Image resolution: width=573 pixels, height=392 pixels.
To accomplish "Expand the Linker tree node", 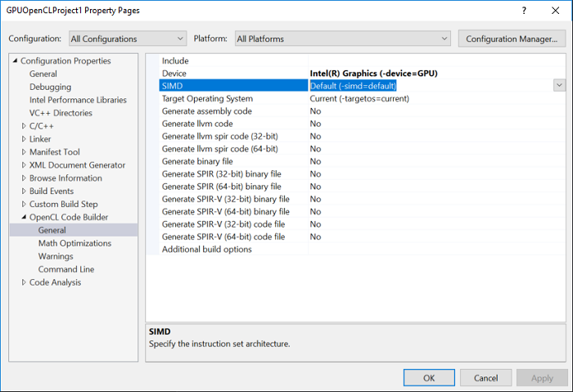I will point(24,139).
